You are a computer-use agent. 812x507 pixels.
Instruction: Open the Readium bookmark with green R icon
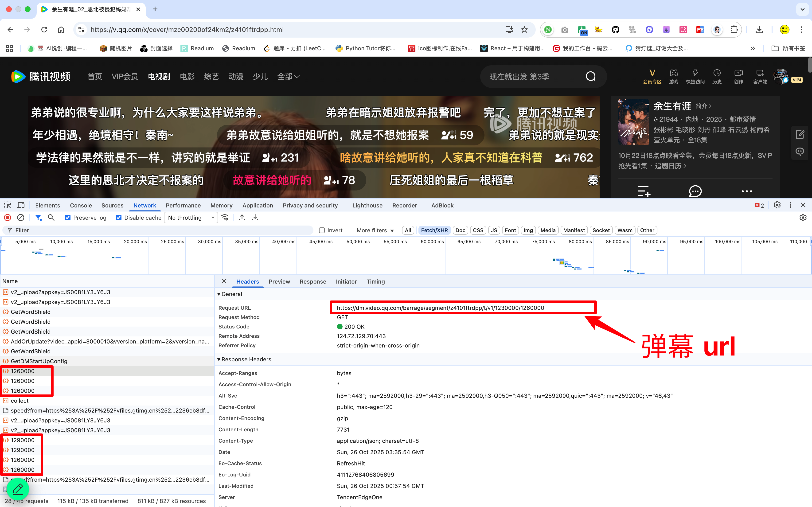click(x=197, y=48)
